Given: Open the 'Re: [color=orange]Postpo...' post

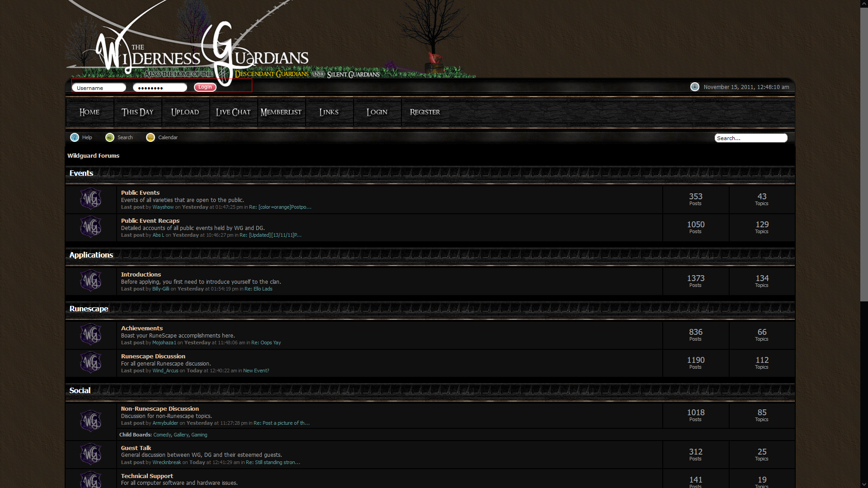Looking at the screenshot, I should (280, 207).
